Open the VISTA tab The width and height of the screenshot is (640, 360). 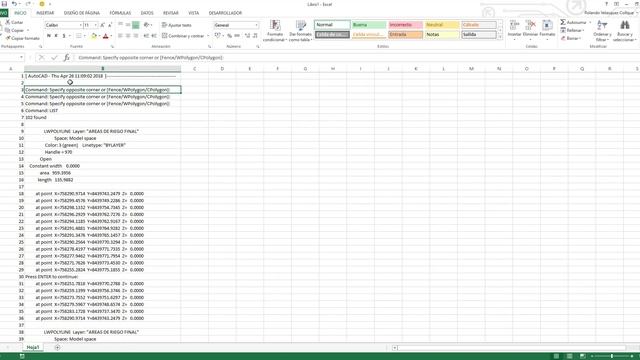pos(193,13)
